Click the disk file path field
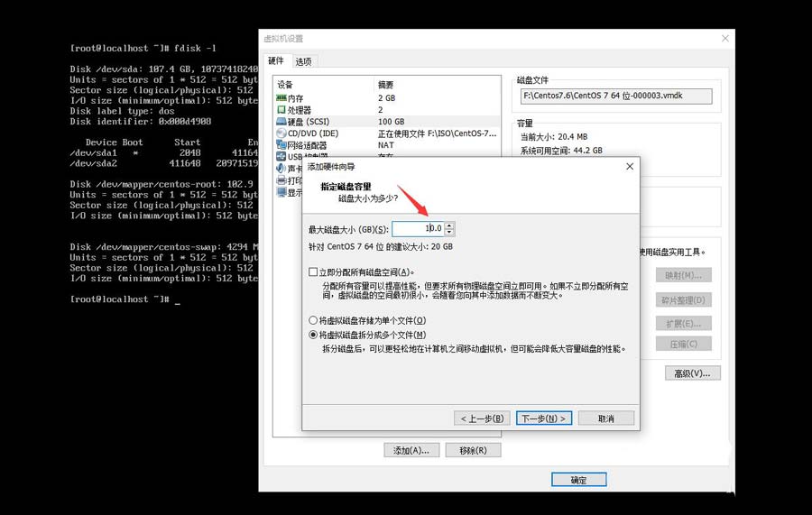 point(616,96)
